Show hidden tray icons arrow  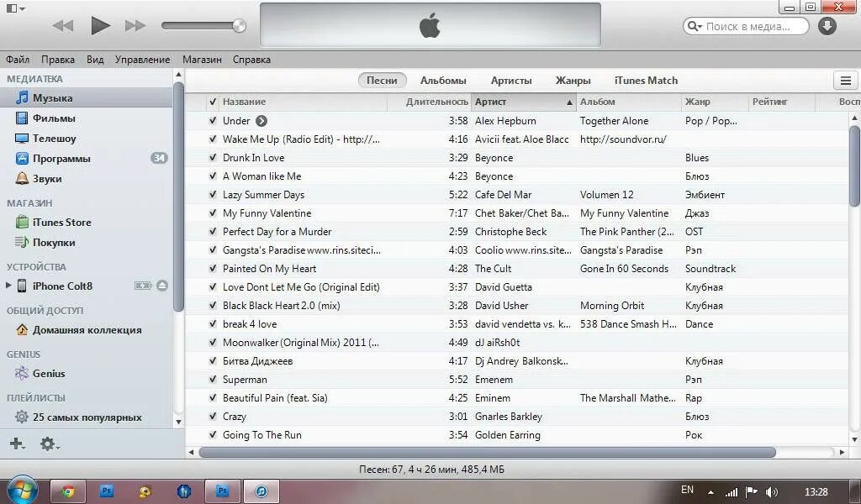(x=710, y=492)
